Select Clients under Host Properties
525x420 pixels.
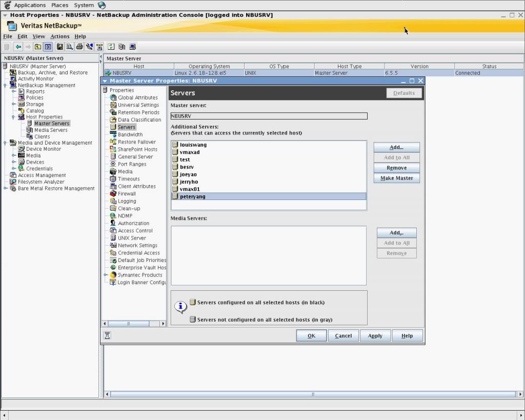[42, 136]
